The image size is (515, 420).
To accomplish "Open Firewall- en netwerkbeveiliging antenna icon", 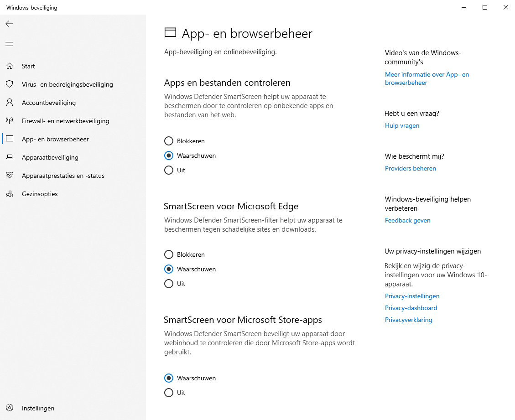I will [x=9, y=121].
